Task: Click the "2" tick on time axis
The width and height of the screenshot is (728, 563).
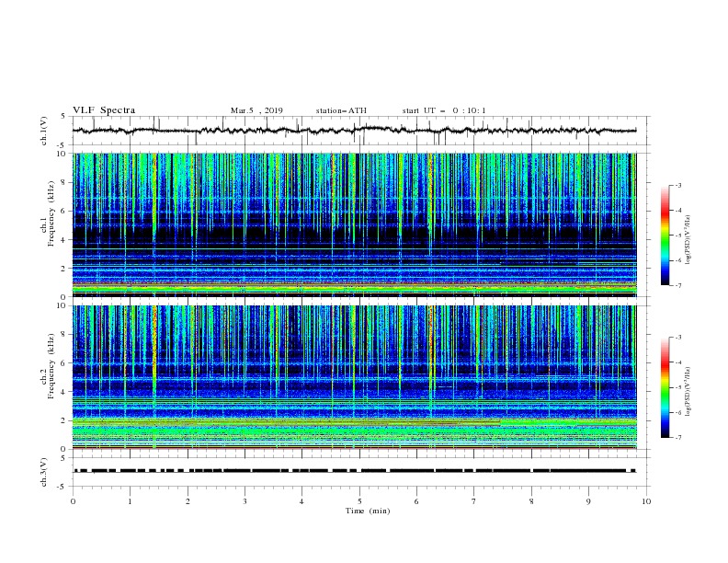Action: click(x=188, y=501)
